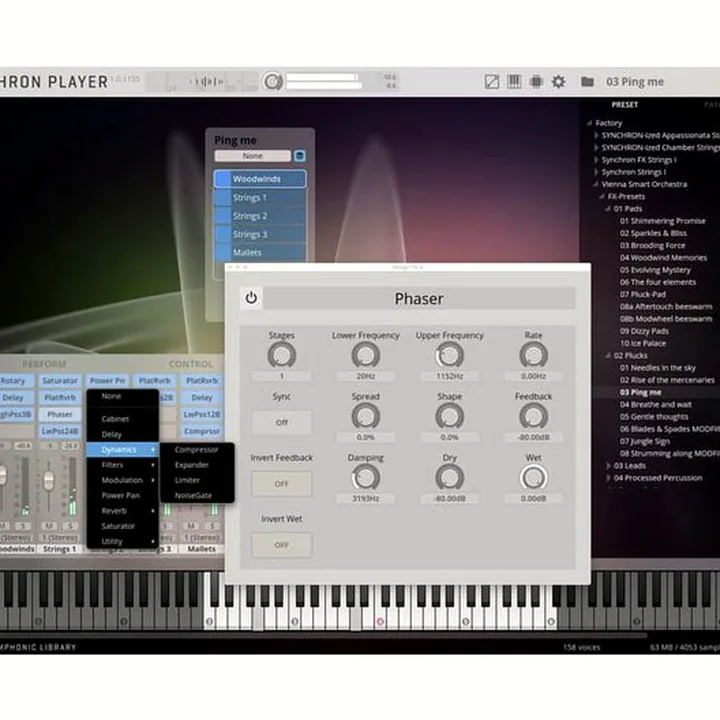
Task: Load preset 01 Shimmering Promise
Action: (663, 221)
